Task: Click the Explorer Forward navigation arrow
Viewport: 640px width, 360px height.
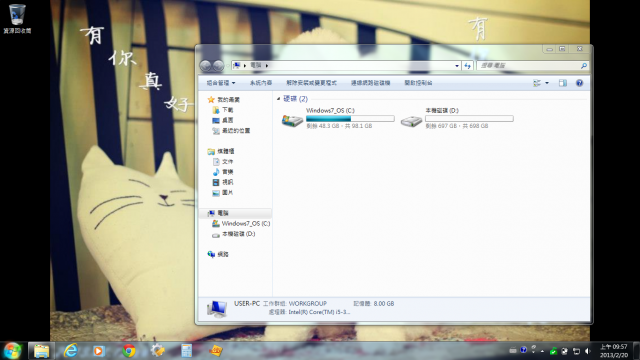Action: click(x=218, y=65)
